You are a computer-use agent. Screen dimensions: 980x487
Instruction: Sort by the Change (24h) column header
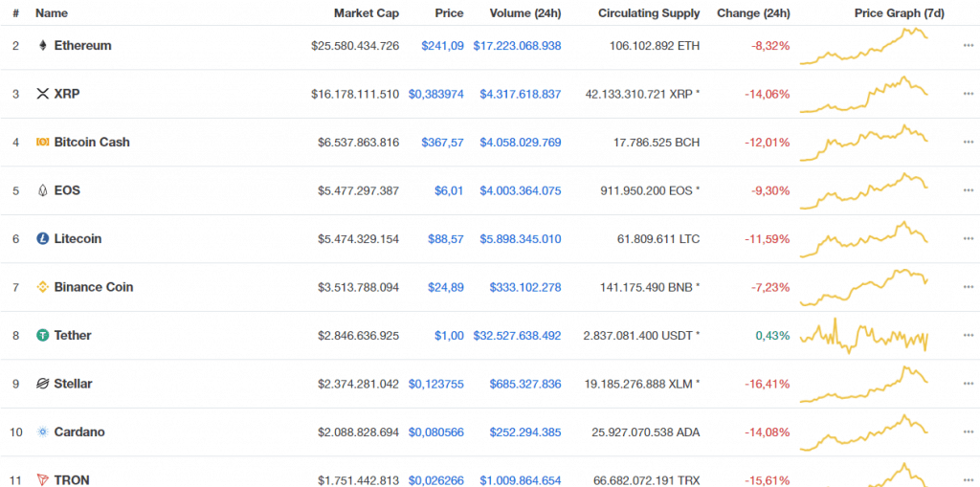coord(753,13)
